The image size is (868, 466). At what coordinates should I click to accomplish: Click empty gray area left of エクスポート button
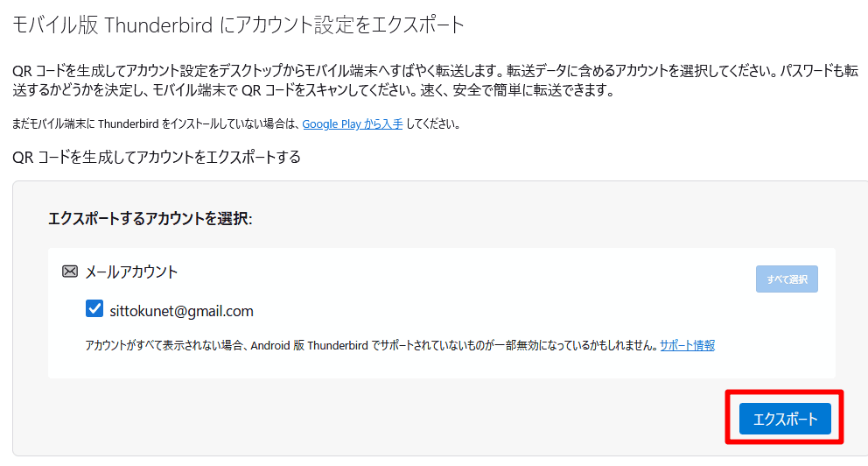pyautogui.click(x=437, y=419)
